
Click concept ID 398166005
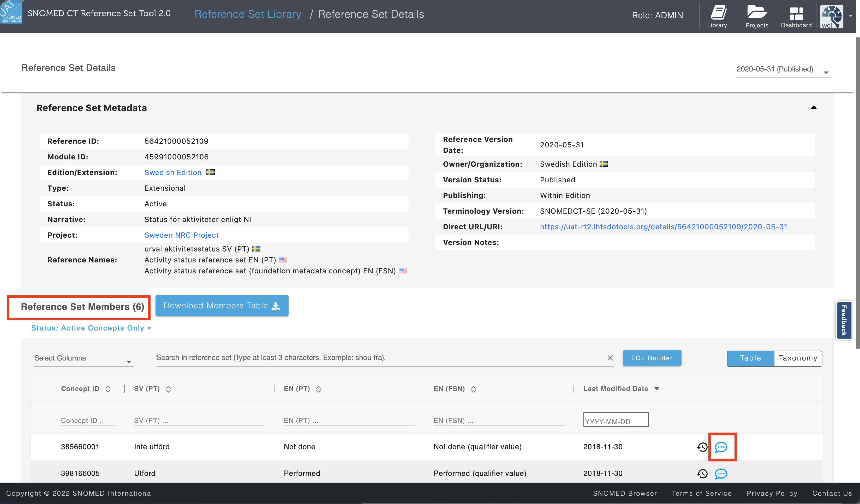point(80,473)
